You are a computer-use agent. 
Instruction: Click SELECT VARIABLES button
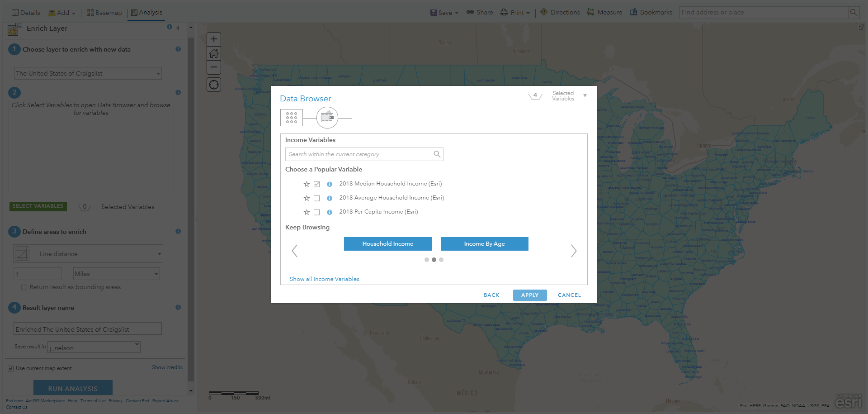pos(38,206)
